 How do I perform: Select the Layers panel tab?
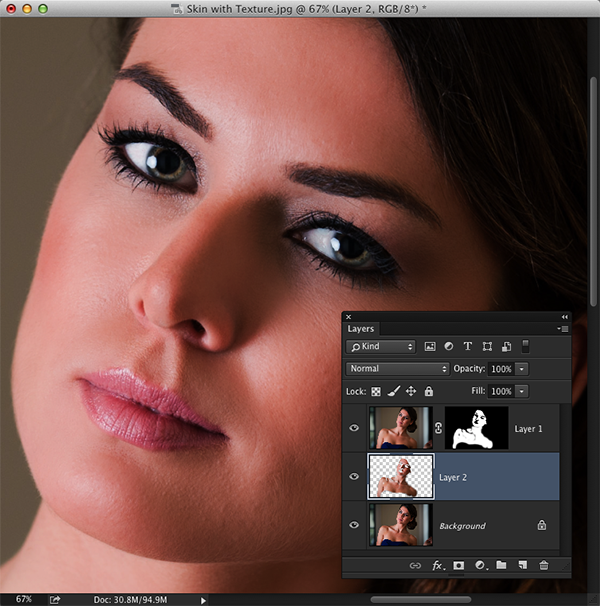pyautogui.click(x=361, y=328)
